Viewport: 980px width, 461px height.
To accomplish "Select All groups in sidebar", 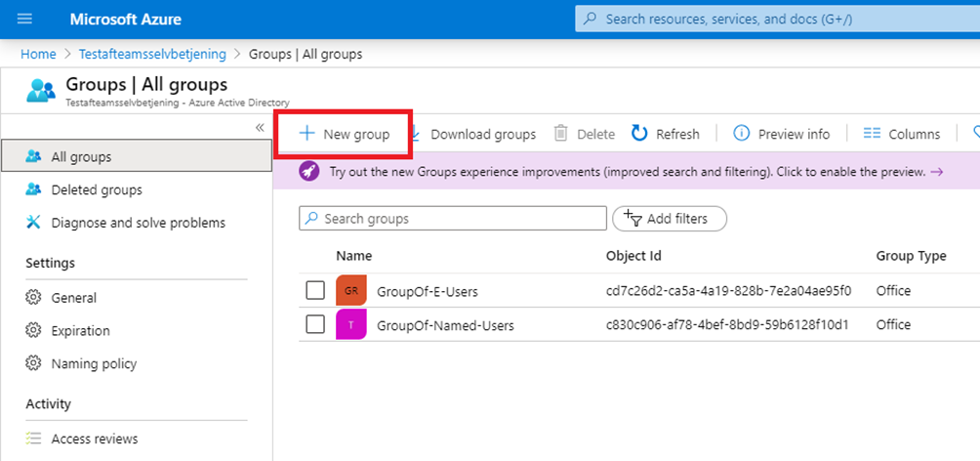I will (137, 157).
